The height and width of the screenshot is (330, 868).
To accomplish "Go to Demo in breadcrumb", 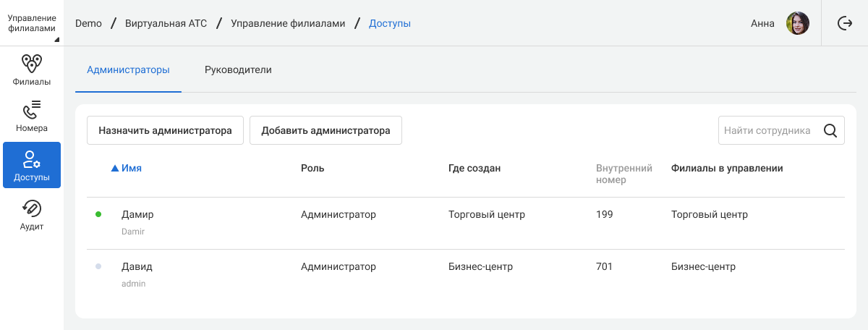I will (88, 23).
